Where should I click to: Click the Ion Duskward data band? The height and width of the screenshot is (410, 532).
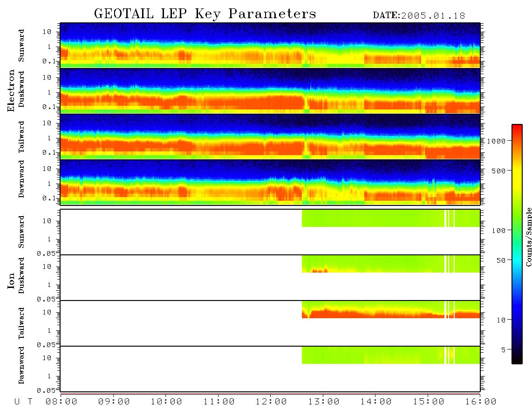click(391, 264)
